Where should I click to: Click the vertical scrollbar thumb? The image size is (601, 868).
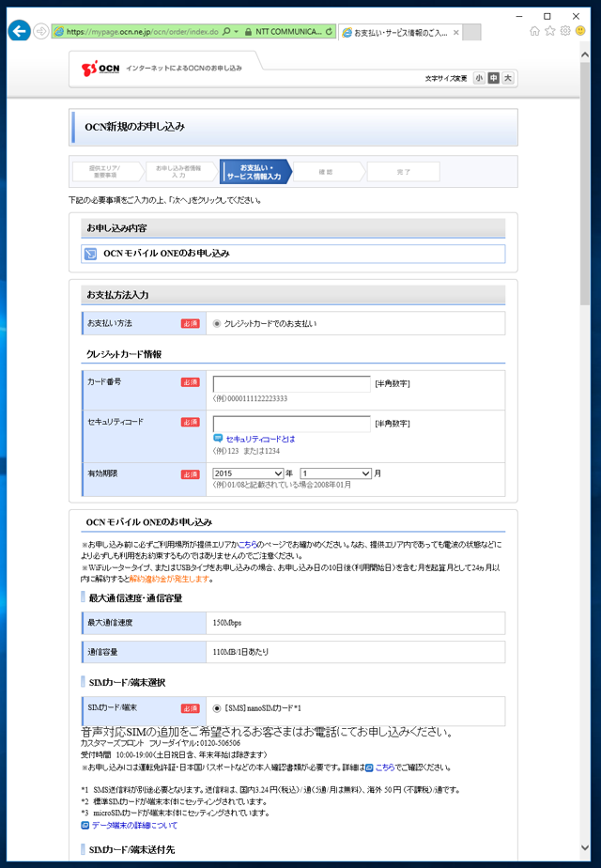click(585, 182)
